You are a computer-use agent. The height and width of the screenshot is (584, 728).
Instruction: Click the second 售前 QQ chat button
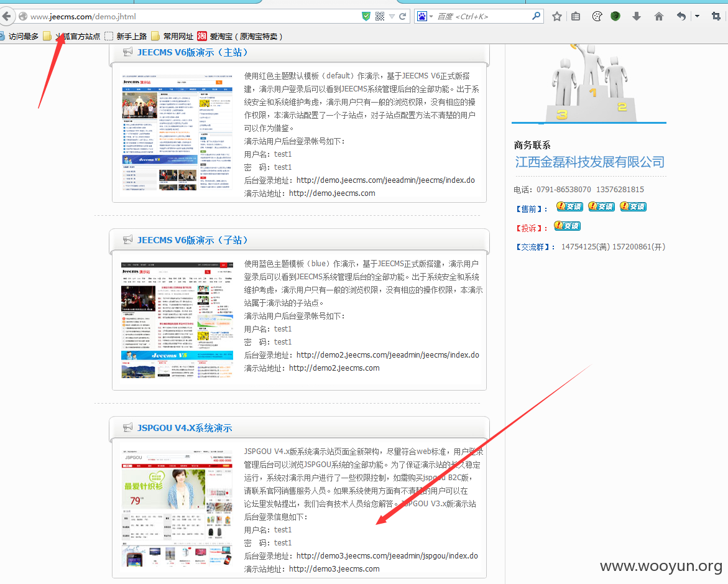(x=601, y=206)
